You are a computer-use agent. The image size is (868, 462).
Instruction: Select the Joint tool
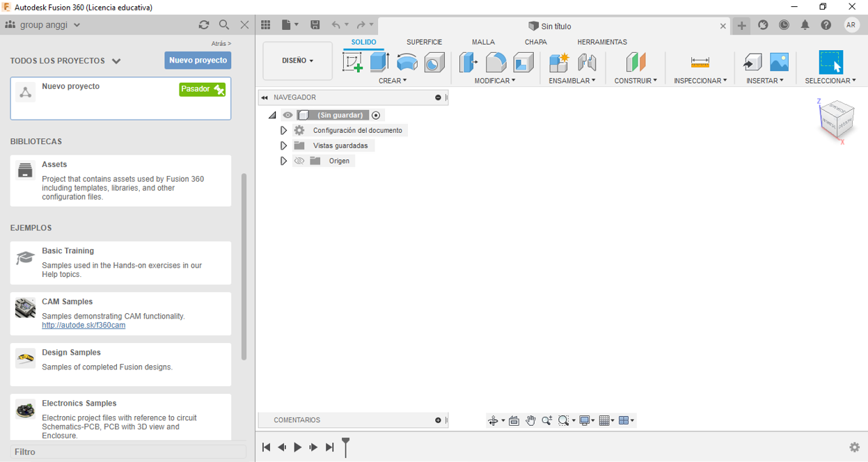[587, 63]
